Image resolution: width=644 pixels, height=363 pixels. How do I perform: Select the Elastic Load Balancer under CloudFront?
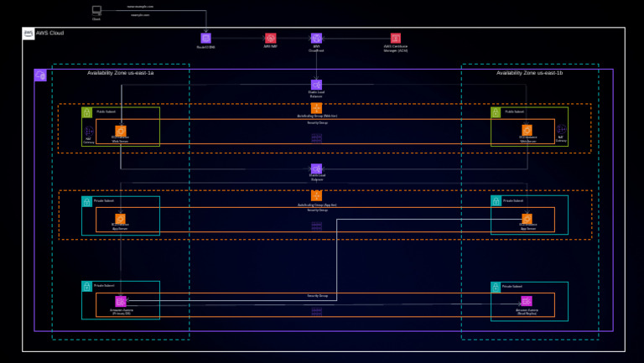316,85
